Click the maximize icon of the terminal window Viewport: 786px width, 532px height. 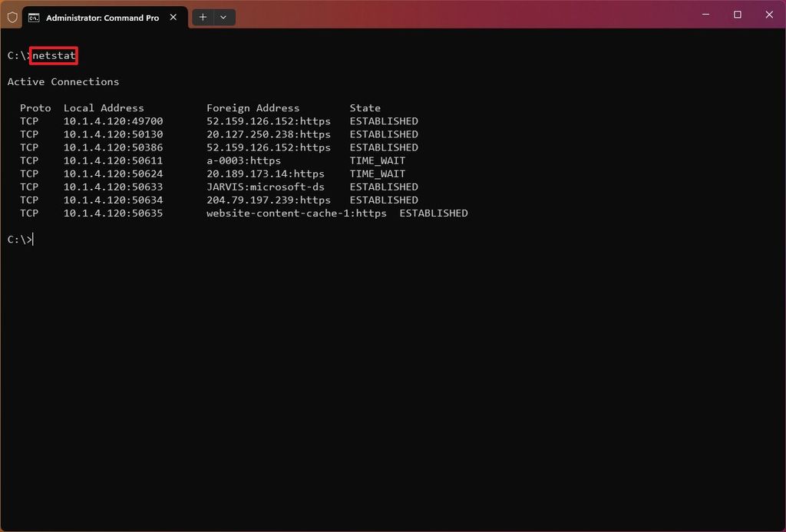[737, 15]
